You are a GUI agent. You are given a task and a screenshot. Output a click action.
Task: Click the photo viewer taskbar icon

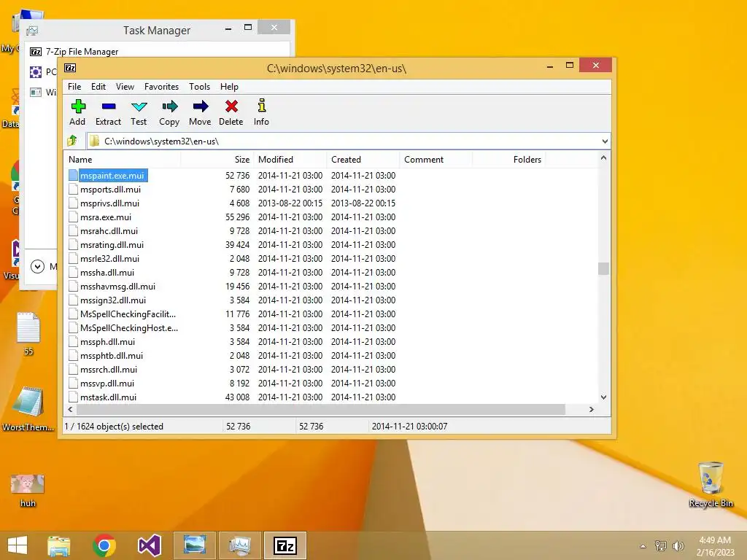click(194, 545)
